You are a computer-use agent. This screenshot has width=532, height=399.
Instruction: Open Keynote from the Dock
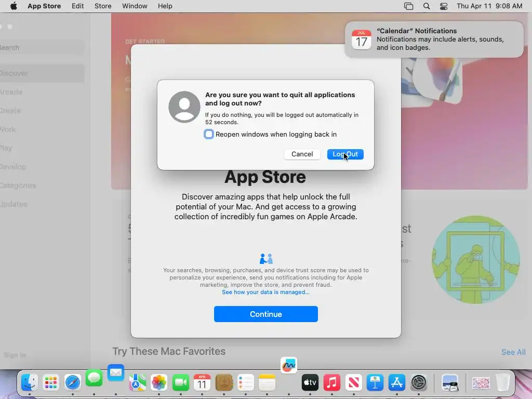(375, 383)
